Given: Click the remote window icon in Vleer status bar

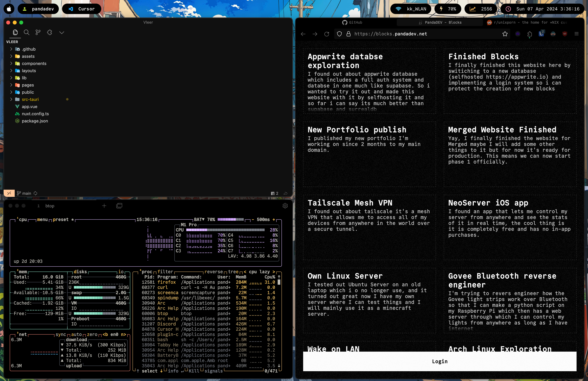Looking at the screenshot, I should (x=9, y=193).
